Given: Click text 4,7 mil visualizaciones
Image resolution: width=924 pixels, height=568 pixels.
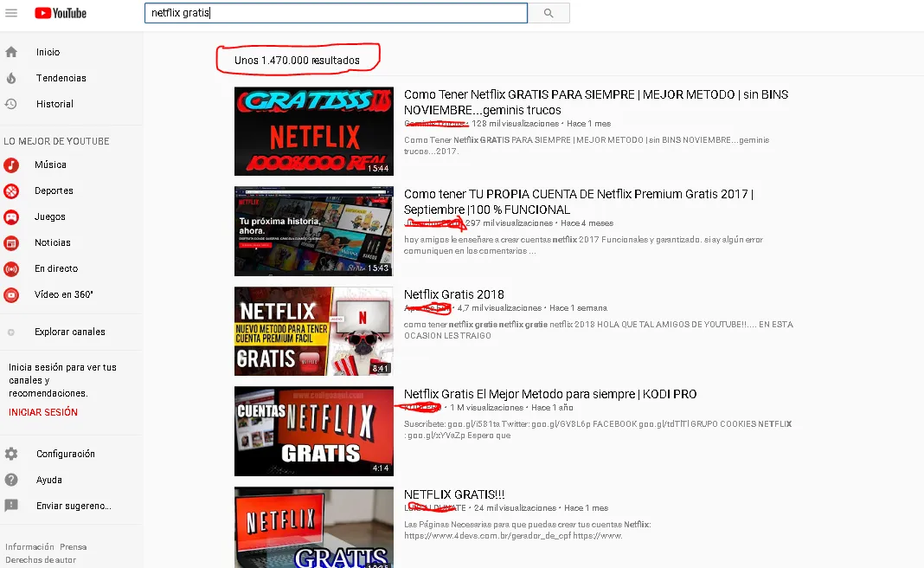Looking at the screenshot, I should point(499,308).
